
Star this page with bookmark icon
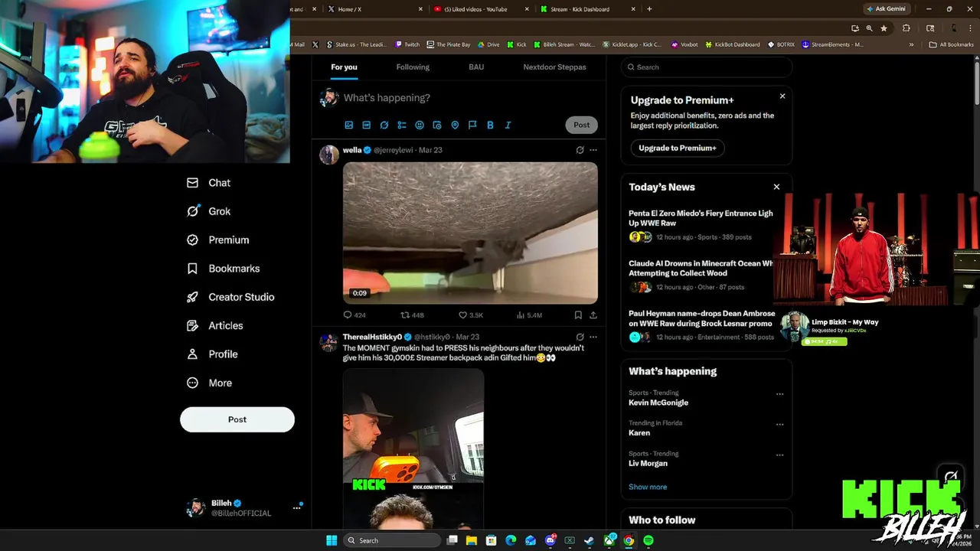pos(884,28)
